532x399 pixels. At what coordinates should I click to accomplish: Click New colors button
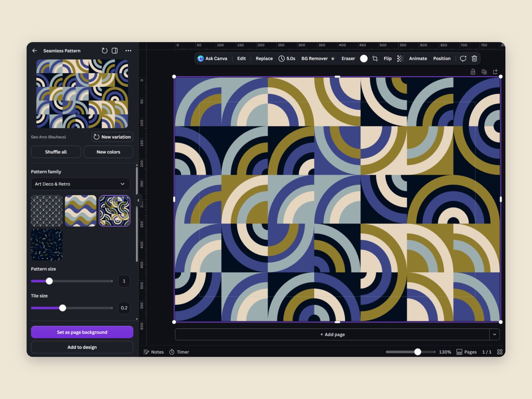(108, 152)
